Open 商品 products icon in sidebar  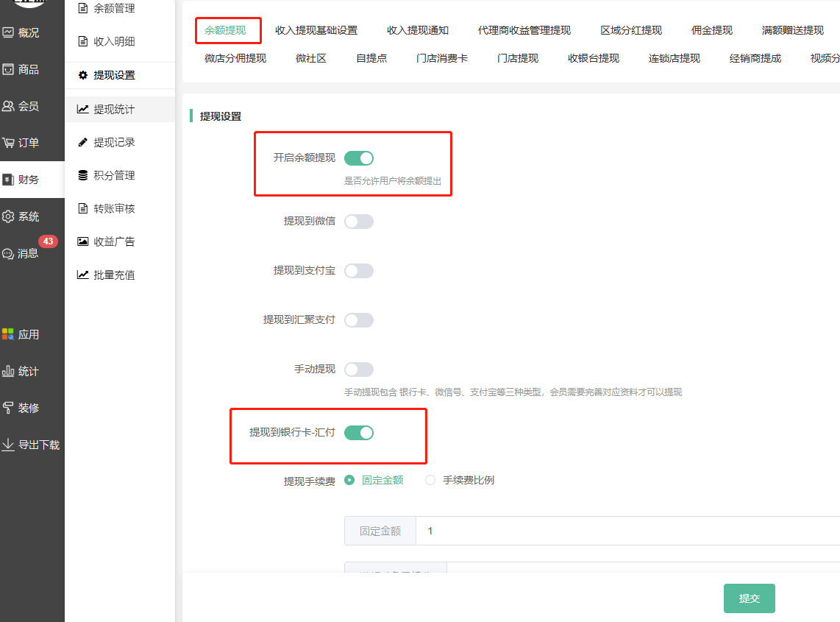tap(8, 70)
